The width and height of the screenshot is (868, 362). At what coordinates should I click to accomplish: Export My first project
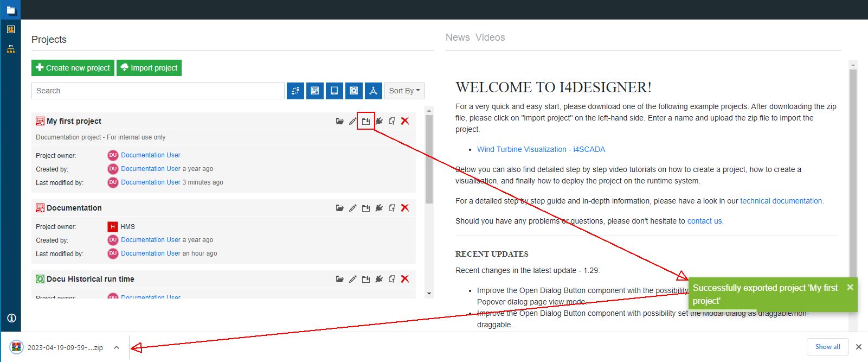pyautogui.click(x=366, y=121)
